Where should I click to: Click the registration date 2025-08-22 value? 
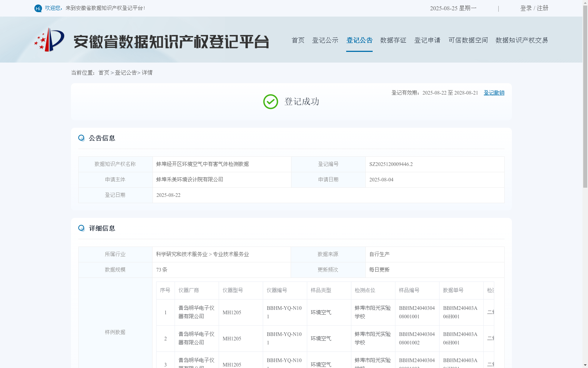coord(168,195)
